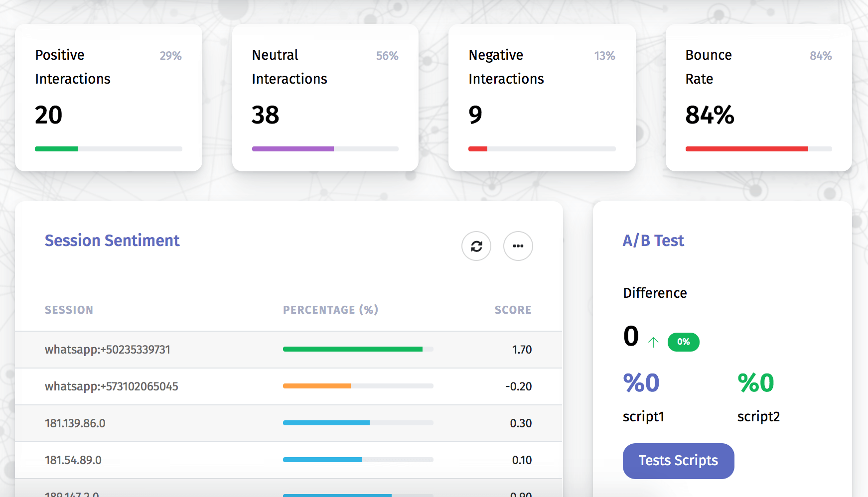Select the whatsapp:+573102065045 session row
Image resolution: width=868 pixels, height=497 pixels.
pos(289,386)
